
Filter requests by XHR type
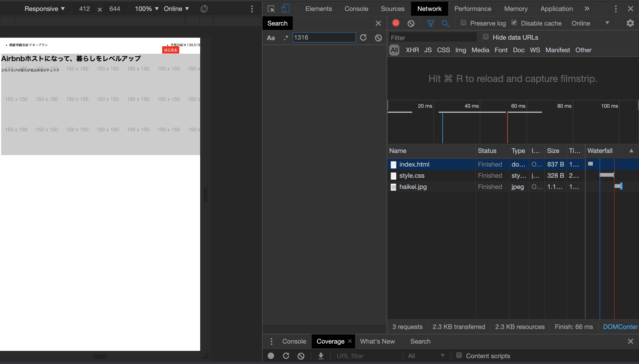tap(412, 50)
